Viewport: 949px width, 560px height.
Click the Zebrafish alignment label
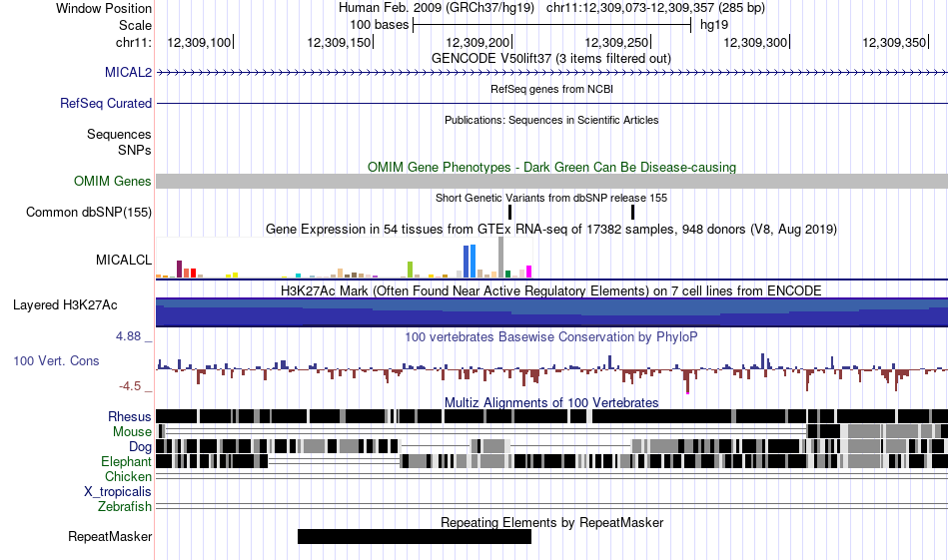click(x=125, y=507)
